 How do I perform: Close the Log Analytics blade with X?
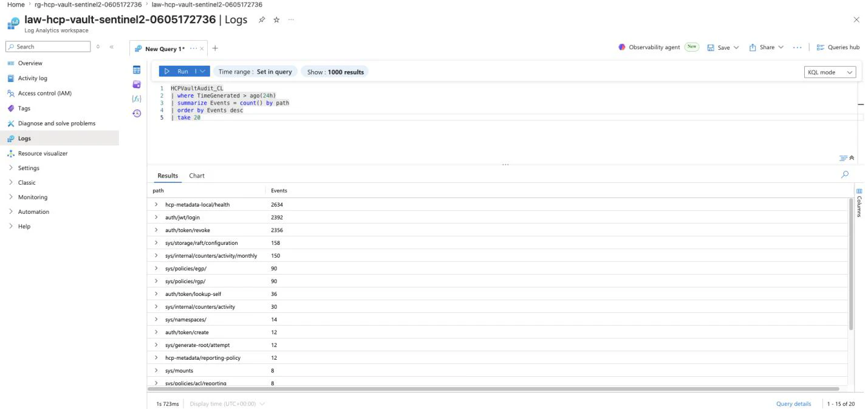point(856,20)
